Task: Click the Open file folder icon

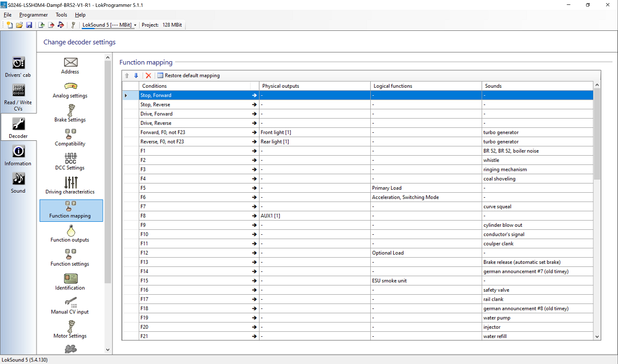Action: tap(20, 25)
